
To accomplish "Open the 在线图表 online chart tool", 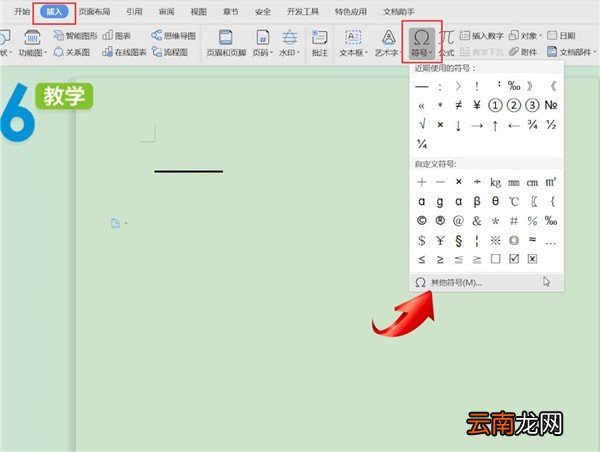I will click(124, 52).
